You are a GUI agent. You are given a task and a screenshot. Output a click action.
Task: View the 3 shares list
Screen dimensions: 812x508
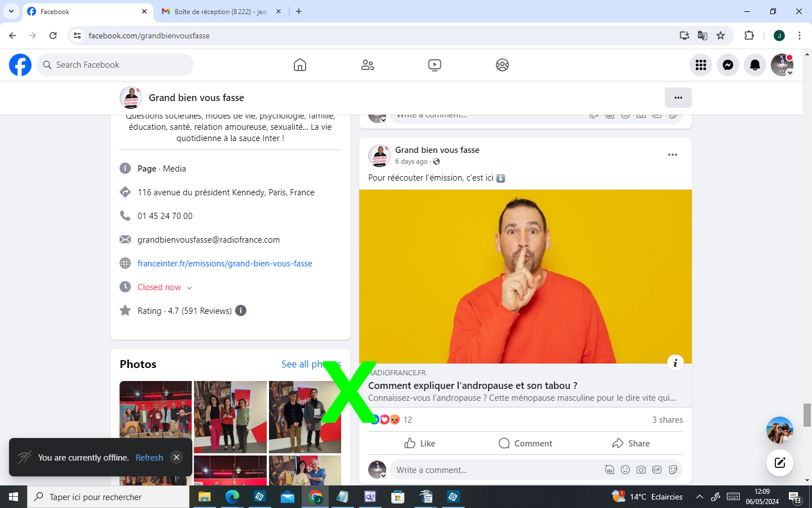tap(667, 420)
